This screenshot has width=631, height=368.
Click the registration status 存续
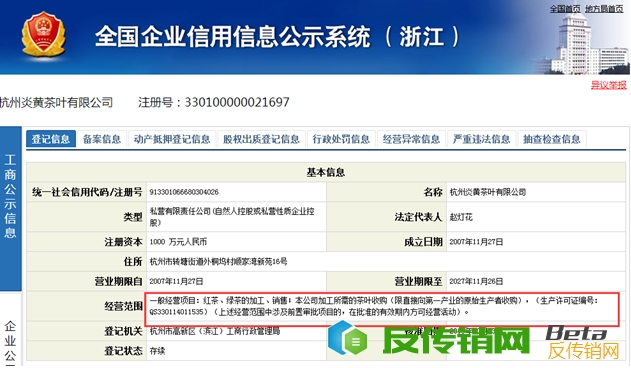click(x=157, y=351)
